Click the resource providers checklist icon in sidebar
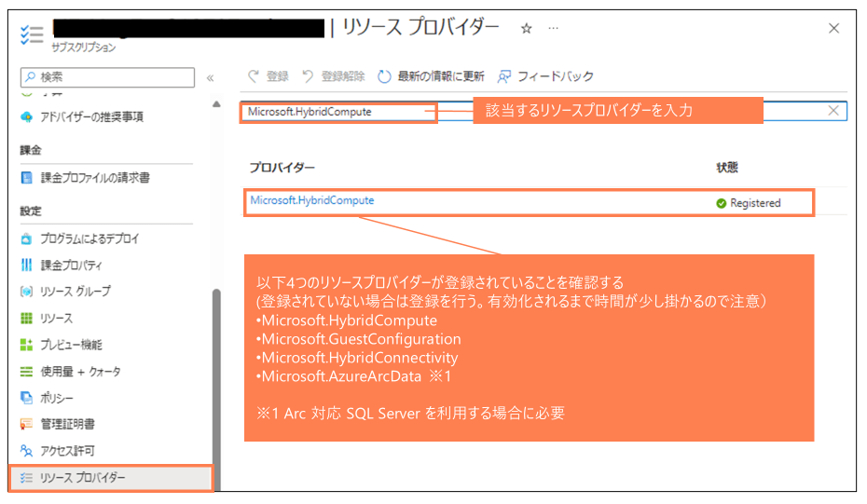This screenshot has height=504, width=867. pos(26,478)
